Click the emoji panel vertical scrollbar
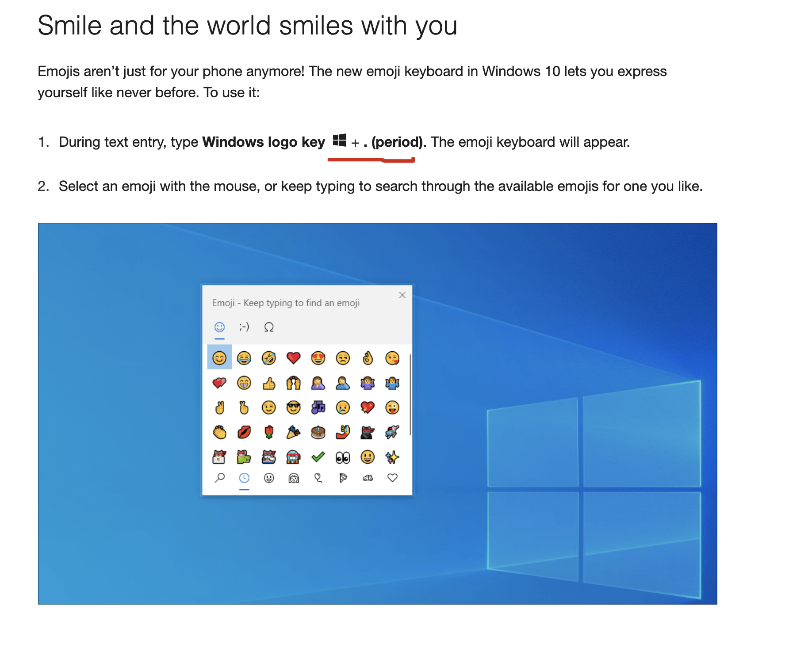Viewport: 812px width, 647px height. point(410,394)
